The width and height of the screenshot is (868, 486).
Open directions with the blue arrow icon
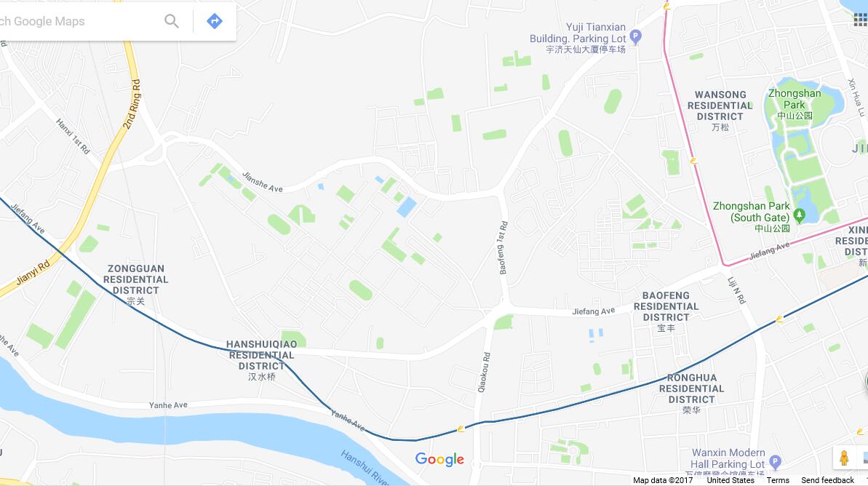tap(214, 21)
